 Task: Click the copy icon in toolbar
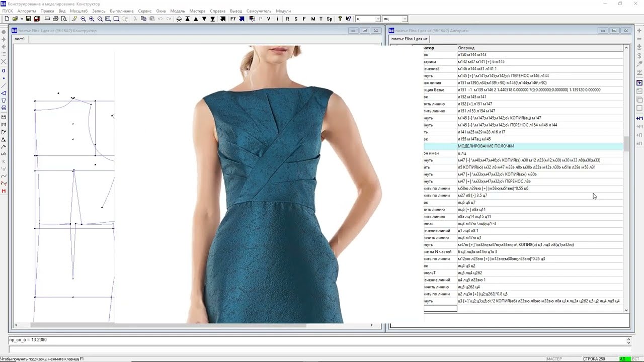(143, 19)
